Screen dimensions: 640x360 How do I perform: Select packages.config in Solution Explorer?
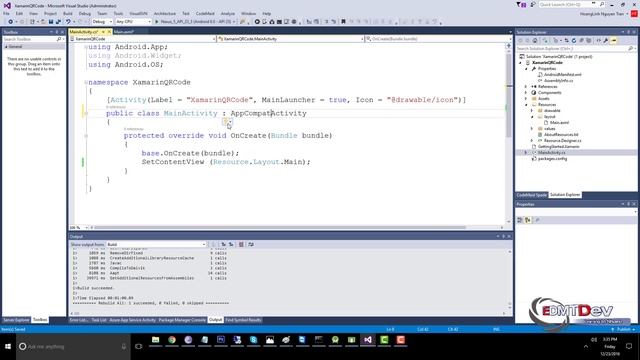(552, 158)
